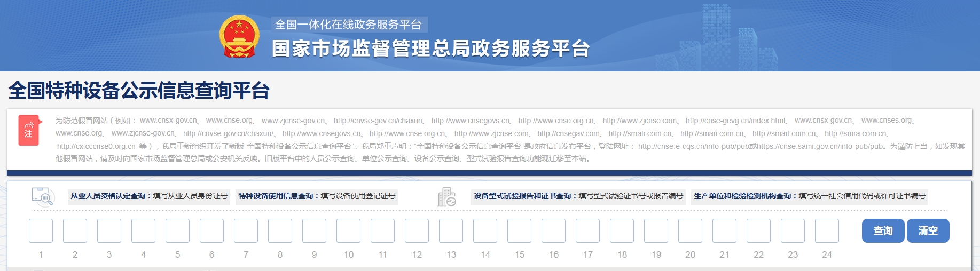The width and height of the screenshot is (980, 271).
Task: Focus character input box 13
Action: [x=451, y=230]
